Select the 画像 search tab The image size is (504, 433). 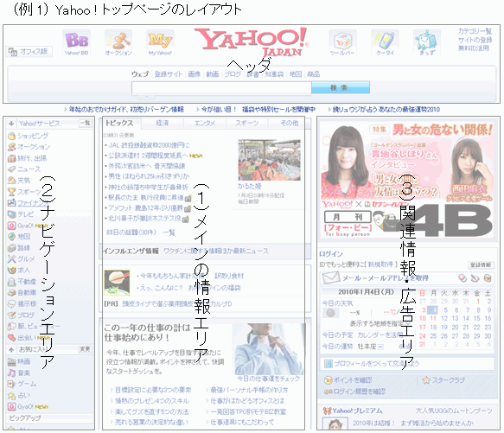click(195, 74)
